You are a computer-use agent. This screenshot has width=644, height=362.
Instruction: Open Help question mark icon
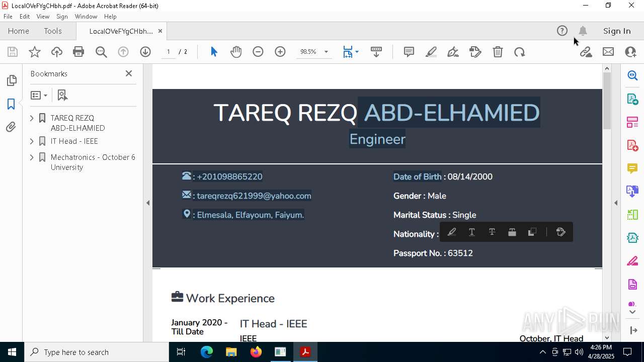coord(562,31)
